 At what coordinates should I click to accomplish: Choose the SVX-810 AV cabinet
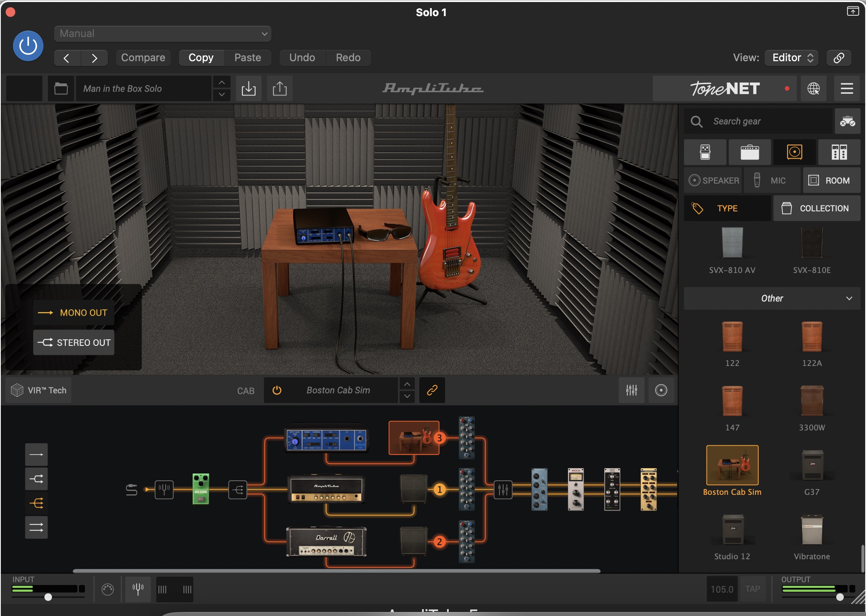click(x=732, y=250)
